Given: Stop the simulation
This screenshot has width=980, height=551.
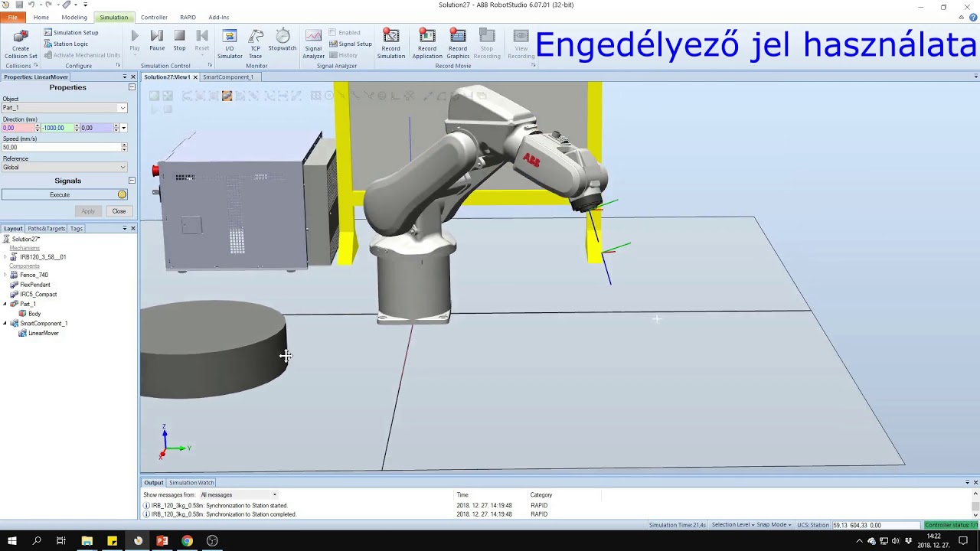Looking at the screenshot, I should pyautogui.click(x=179, y=41).
